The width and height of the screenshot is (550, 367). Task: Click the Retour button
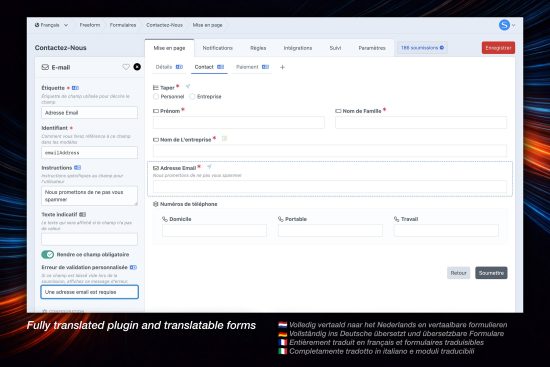point(458,273)
